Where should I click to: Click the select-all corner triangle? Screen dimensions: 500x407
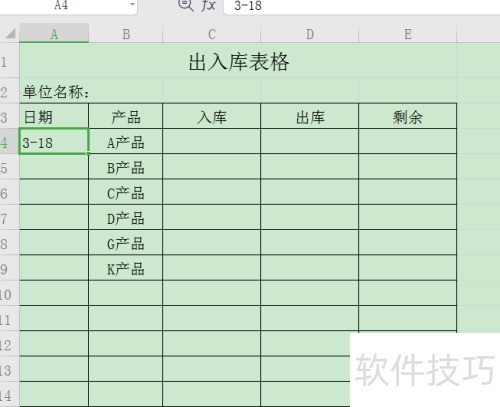[x=10, y=34]
